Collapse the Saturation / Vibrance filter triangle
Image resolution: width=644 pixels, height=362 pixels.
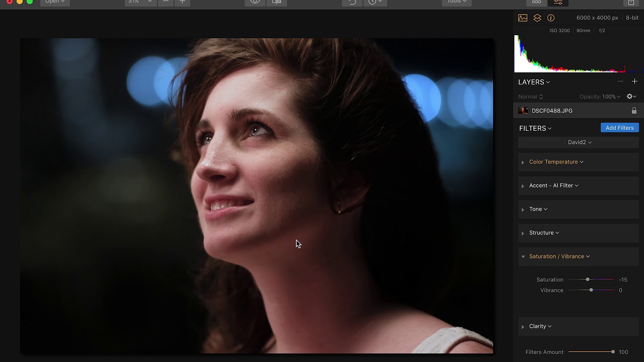tap(523, 257)
